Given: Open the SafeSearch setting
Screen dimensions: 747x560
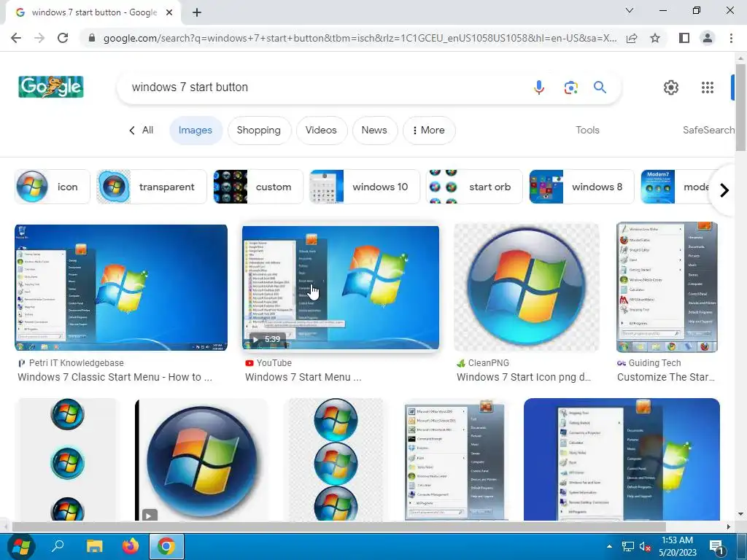Looking at the screenshot, I should coord(708,130).
